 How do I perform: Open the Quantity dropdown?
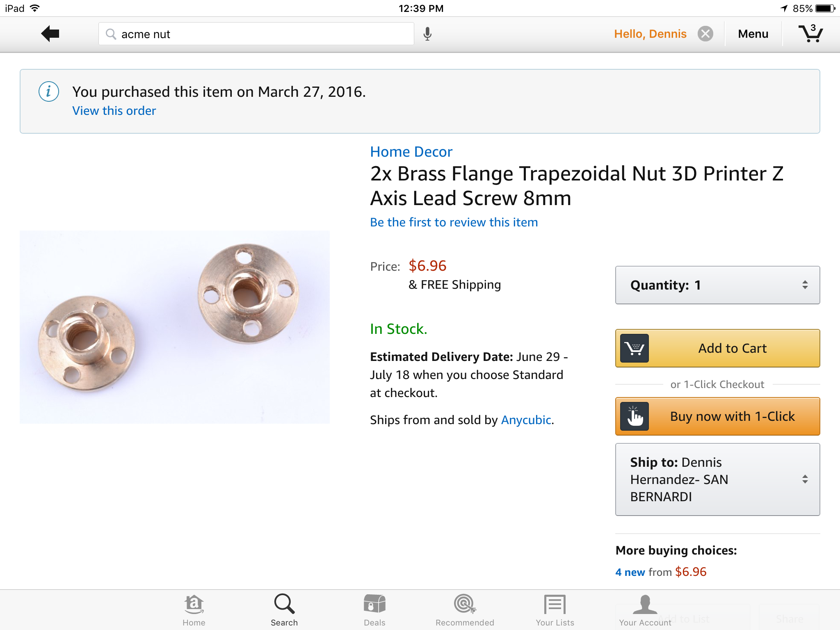(x=717, y=285)
